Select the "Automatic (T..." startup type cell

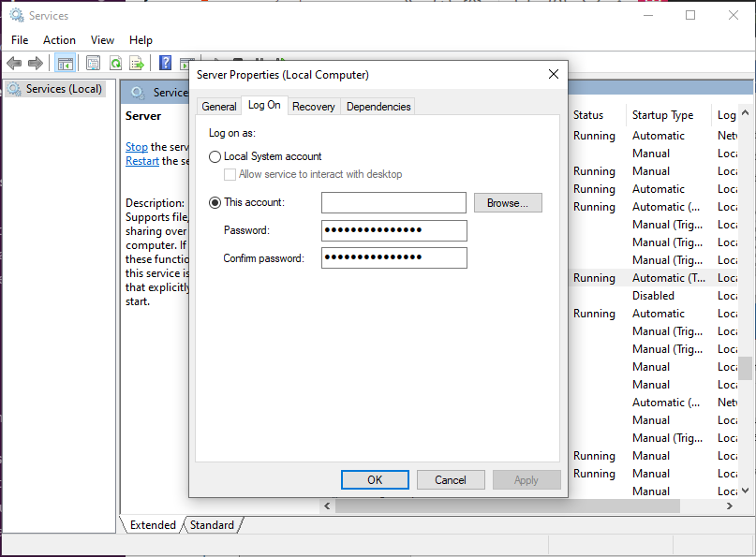tap(669, 278)
